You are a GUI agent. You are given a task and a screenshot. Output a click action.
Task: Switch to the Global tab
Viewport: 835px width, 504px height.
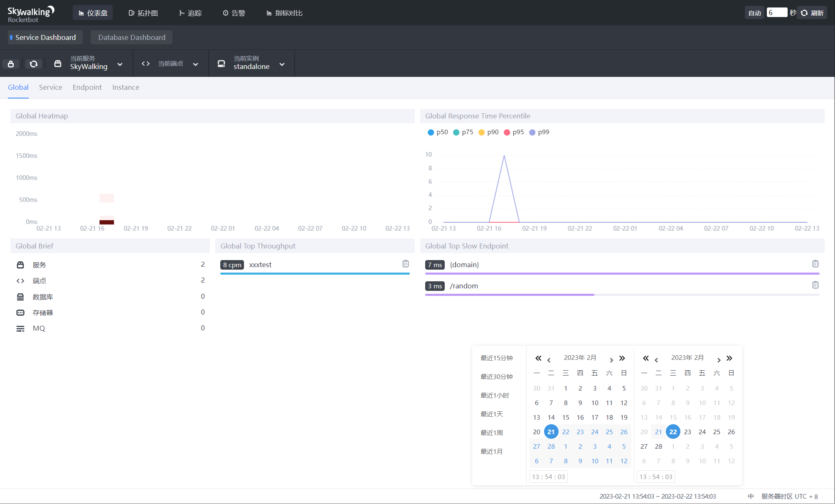point(18,87)
